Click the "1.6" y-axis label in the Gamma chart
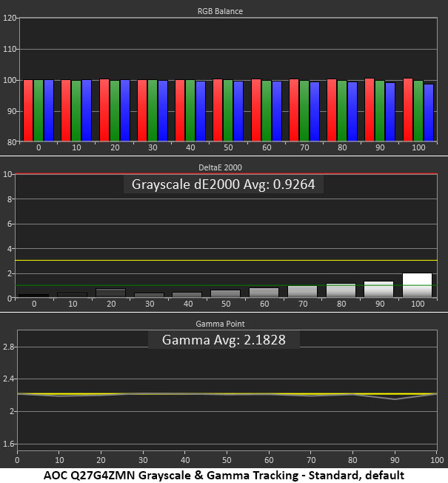This screenshot has width=448, height=483. [x=9, y=444]
